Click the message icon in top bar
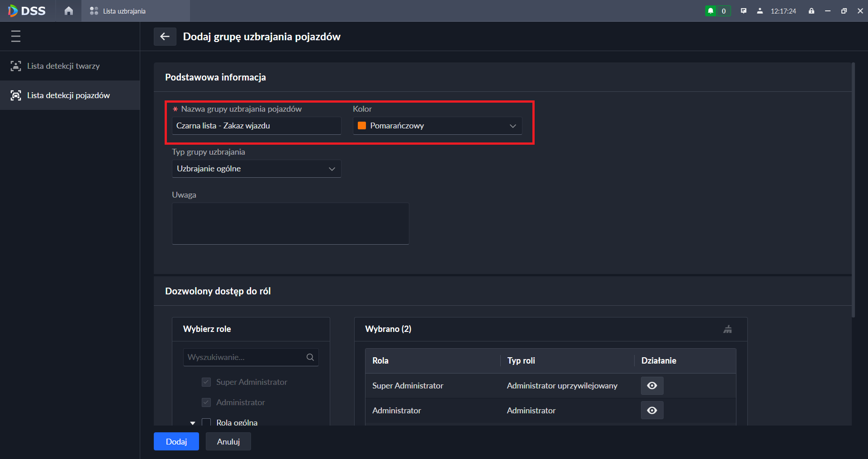 pos(744,11)
